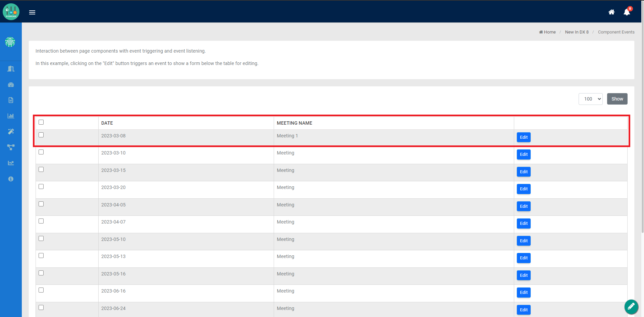Tick the checkbox for 2023-04-05 row
This screenshot has height=317, width=644.
click(41, 204)
